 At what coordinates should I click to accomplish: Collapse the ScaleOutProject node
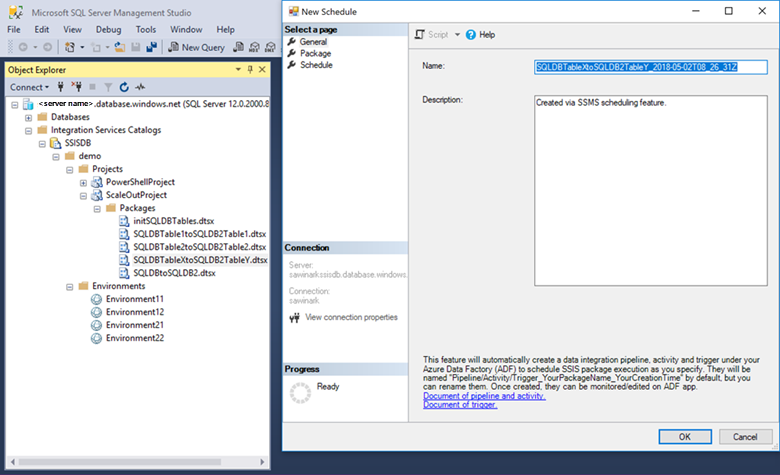83,196
